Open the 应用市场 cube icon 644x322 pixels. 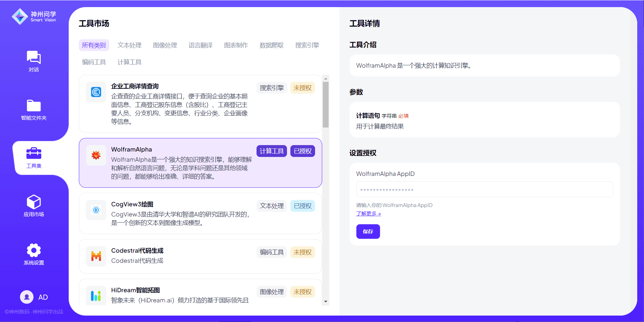[x=34, y=202]
